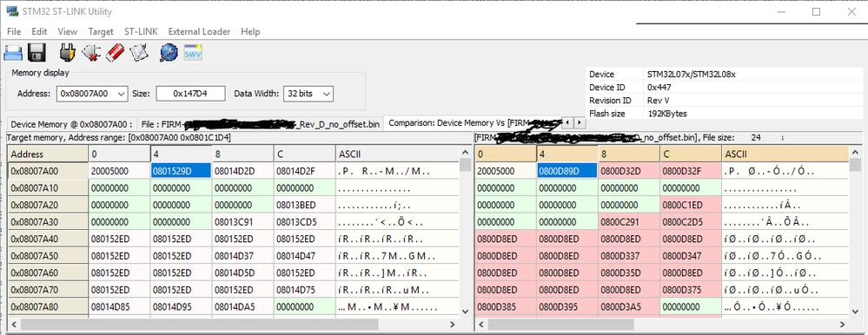Screen dimensions: 868x335
Task: Maximize the ST-LINK Utility window
Action: click(x=816, y=11)
